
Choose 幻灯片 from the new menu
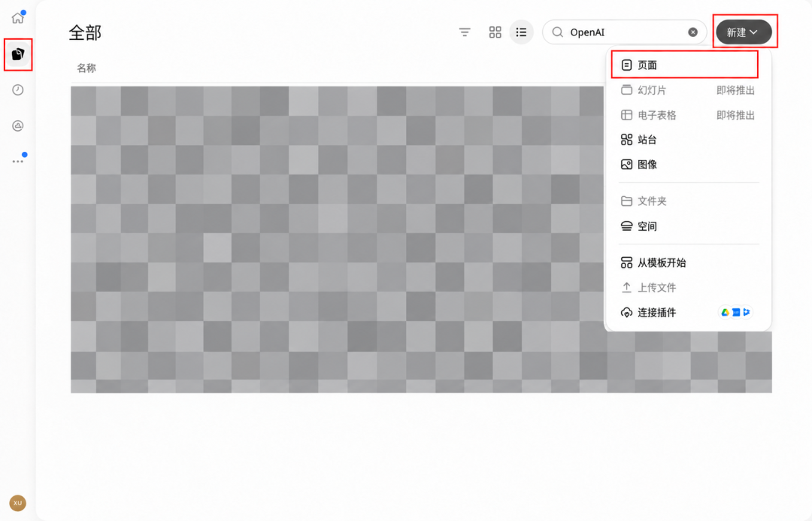click(x=688, y=90)
